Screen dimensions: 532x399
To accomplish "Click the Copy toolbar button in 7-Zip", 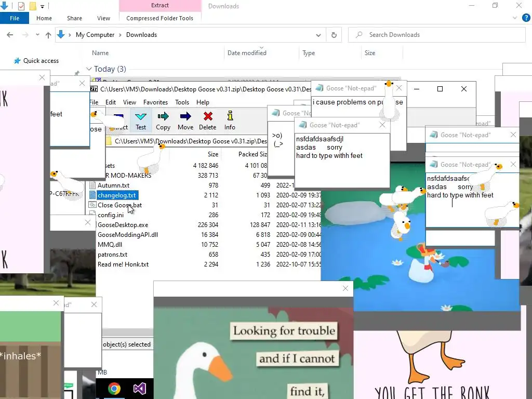I will click(x=163, y=121).
